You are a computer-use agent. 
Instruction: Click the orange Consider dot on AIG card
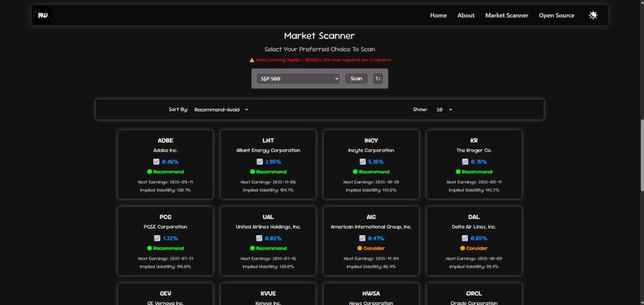pyautogui.click(x=360, y=248)
